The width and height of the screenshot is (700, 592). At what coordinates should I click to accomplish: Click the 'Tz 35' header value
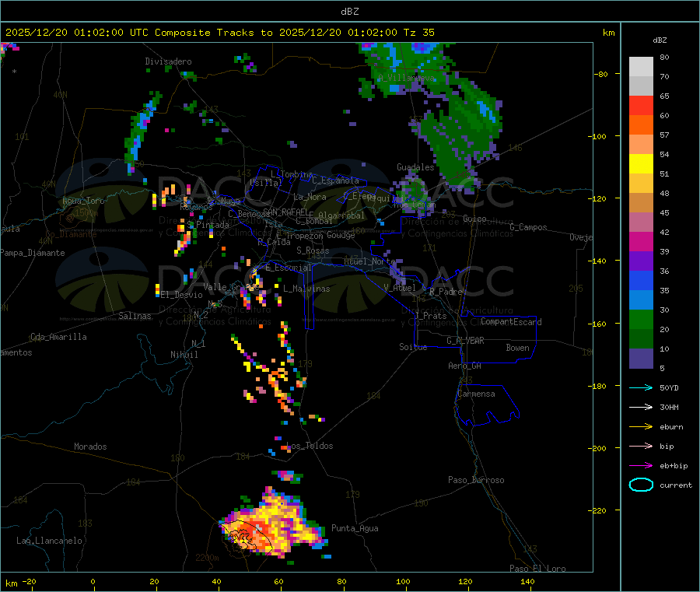[418, 33]
